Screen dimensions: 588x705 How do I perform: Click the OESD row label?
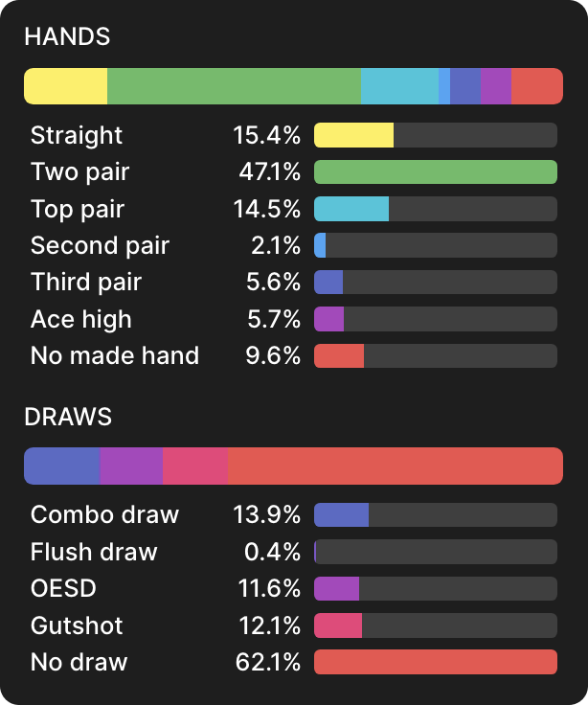click(x=63, y=588)
